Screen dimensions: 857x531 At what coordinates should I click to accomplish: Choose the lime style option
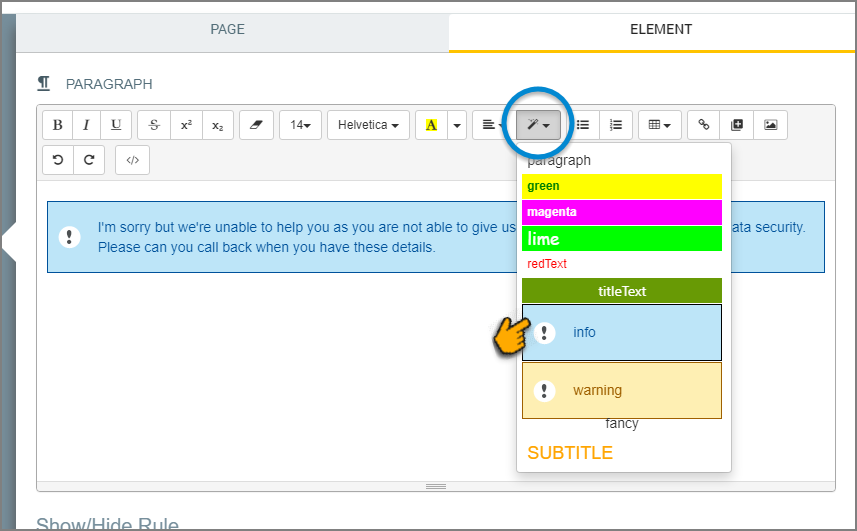[622, 239]
